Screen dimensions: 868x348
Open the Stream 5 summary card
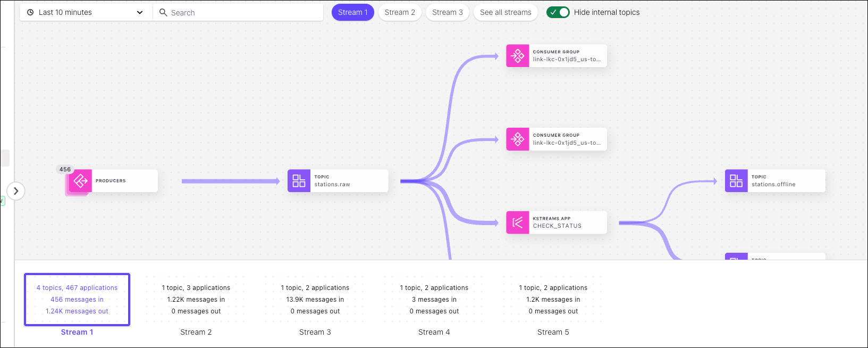pos(553,300)
